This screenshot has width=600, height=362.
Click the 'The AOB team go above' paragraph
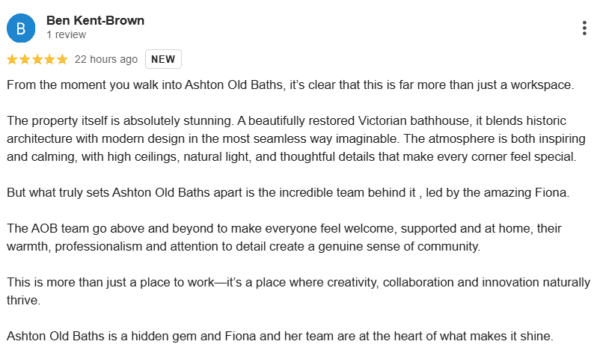click(284, 237)
